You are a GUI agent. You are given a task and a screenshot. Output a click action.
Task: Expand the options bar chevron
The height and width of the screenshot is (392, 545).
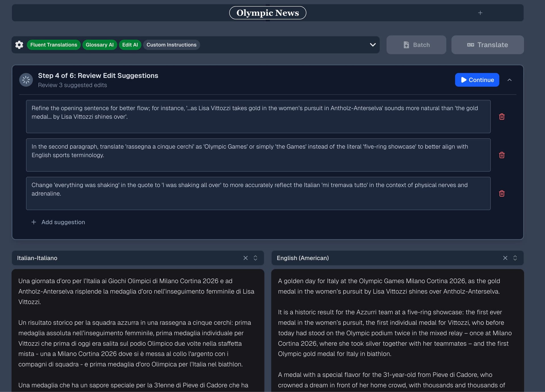[x=373, y=45]
